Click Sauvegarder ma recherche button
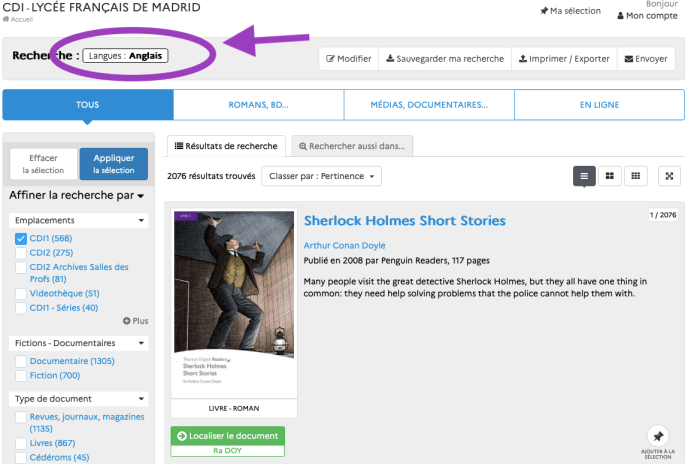 pyautogui.click(x=444, y=59)
